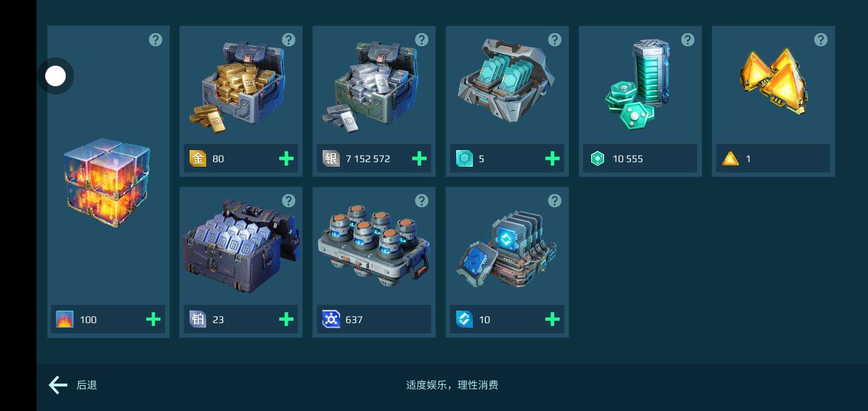This screenshot has height=411, width=868.
Task: Add more gold with the plus icon
Action: coord(286,159)
